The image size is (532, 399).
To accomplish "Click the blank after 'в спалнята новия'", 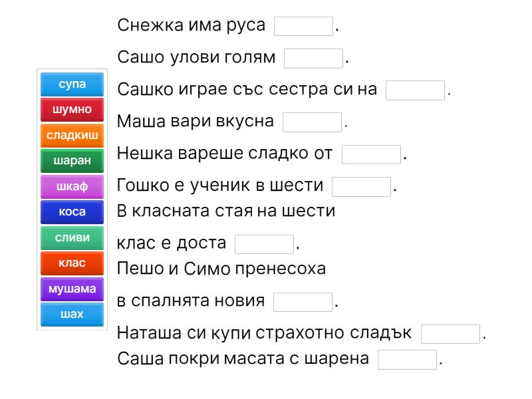I will pos(303,301).
